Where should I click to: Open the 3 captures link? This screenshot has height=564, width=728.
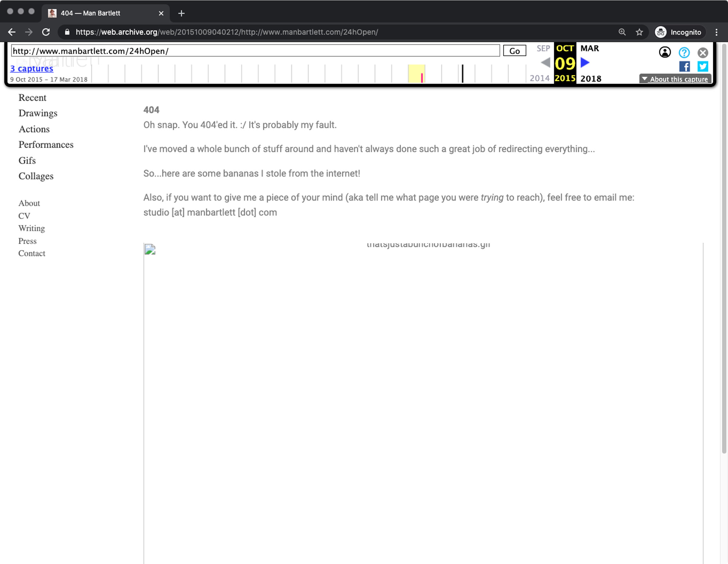32,68
